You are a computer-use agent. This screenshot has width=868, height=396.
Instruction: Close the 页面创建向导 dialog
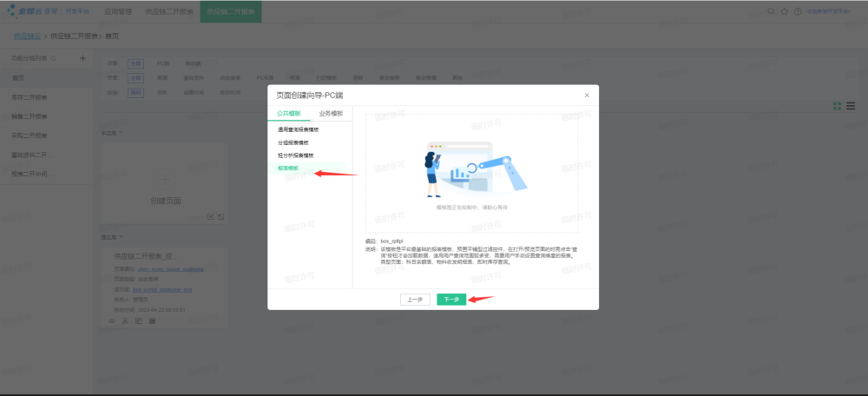[x=587, y=96]
